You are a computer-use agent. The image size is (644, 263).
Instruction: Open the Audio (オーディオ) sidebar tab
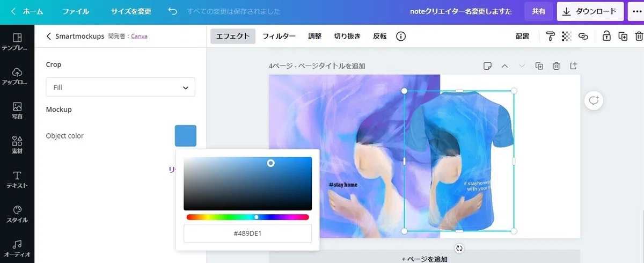click(17, 249)
